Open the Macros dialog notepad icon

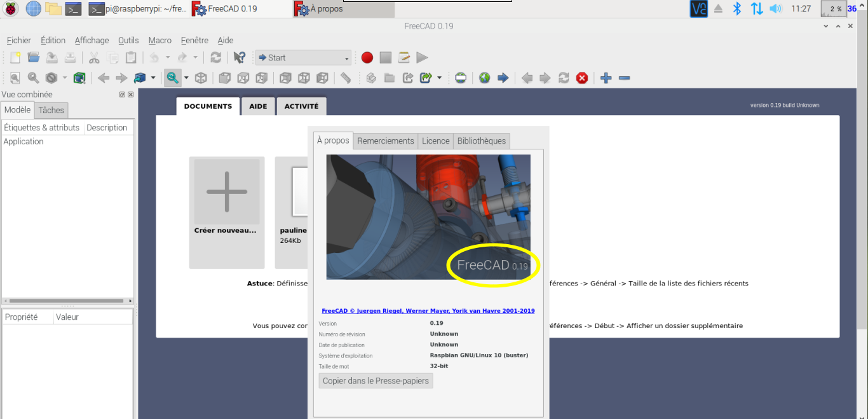pos(404,58)
